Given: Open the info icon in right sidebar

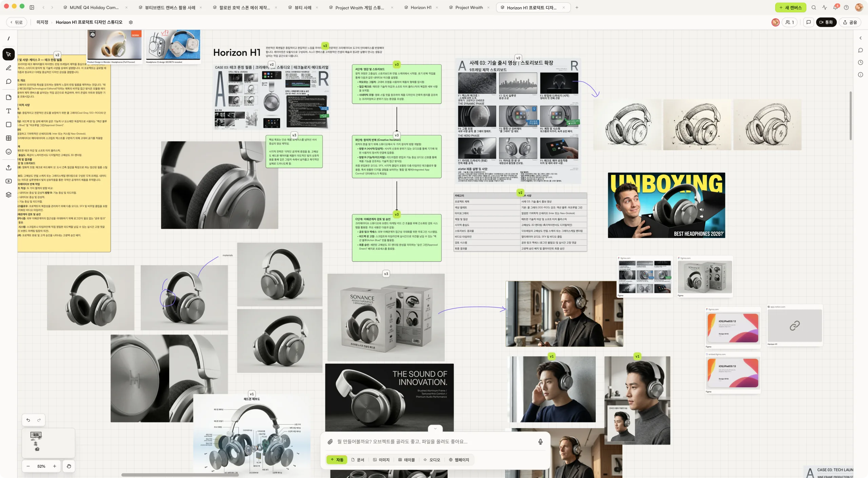Looking at the screenshot, I should coord(861,75).
